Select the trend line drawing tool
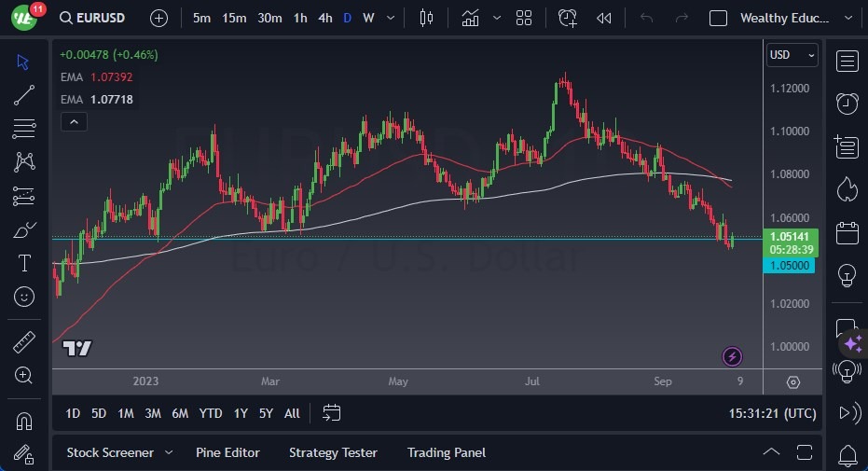Viewport: 868px width, 471px height. (x=25, y=94)
